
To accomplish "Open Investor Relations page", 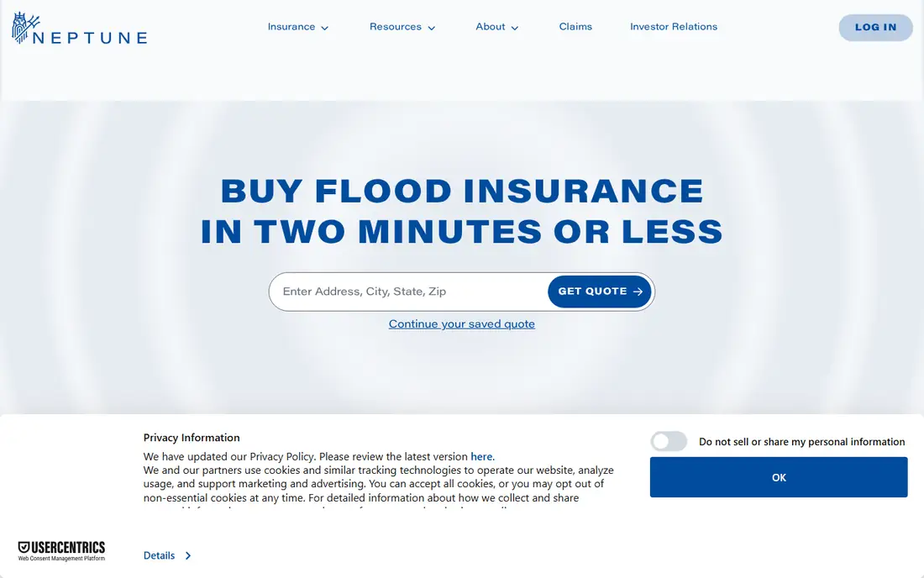I will coord(674,27).
